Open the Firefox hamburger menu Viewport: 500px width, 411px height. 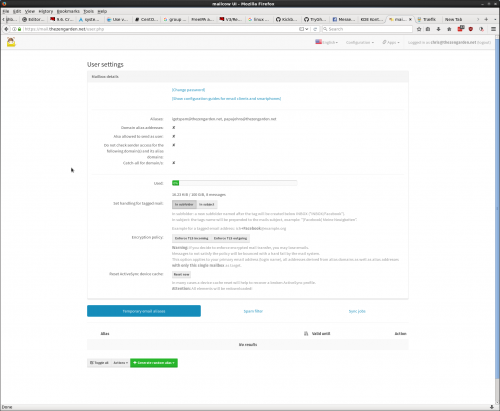point(493,29)
